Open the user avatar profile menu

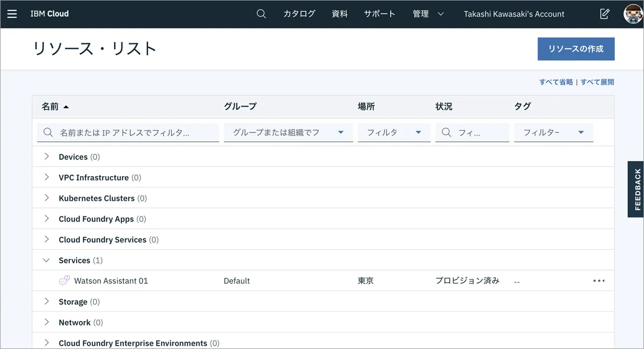633,14
